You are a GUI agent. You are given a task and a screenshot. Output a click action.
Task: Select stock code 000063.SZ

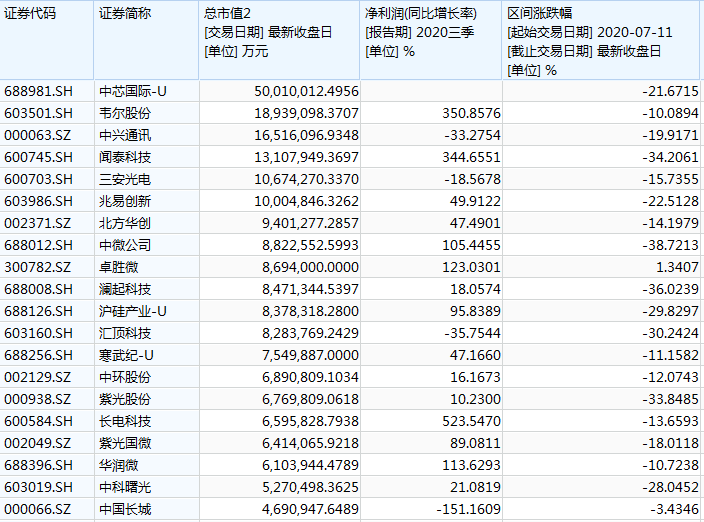pos(38,136)
